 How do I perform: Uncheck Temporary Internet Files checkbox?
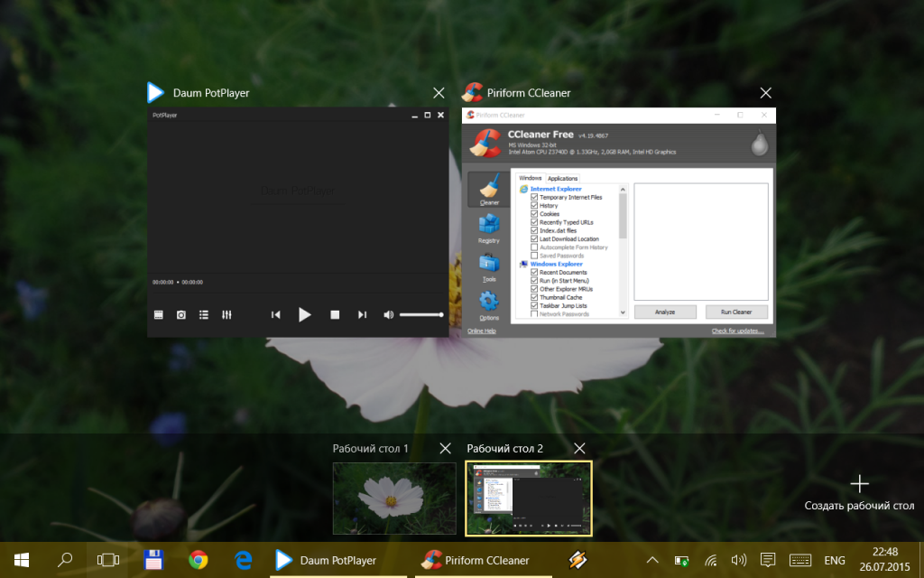click(x=534, y=197)
